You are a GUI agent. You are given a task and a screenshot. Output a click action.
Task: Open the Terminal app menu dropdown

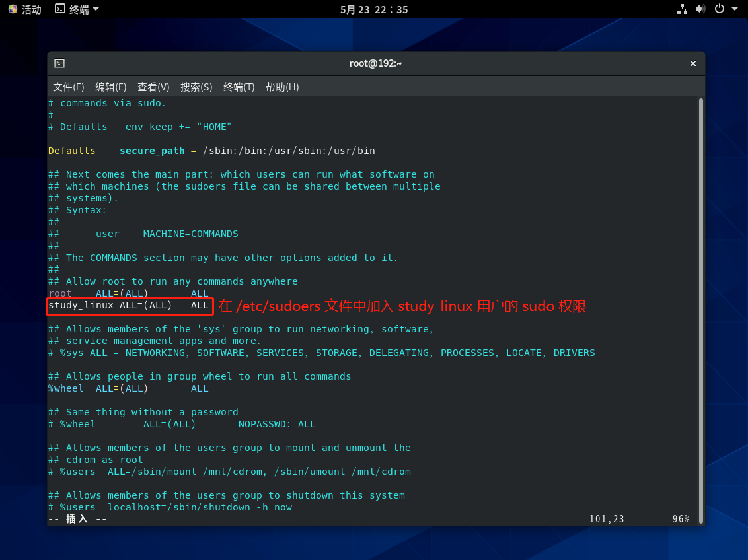coord(96,9)
